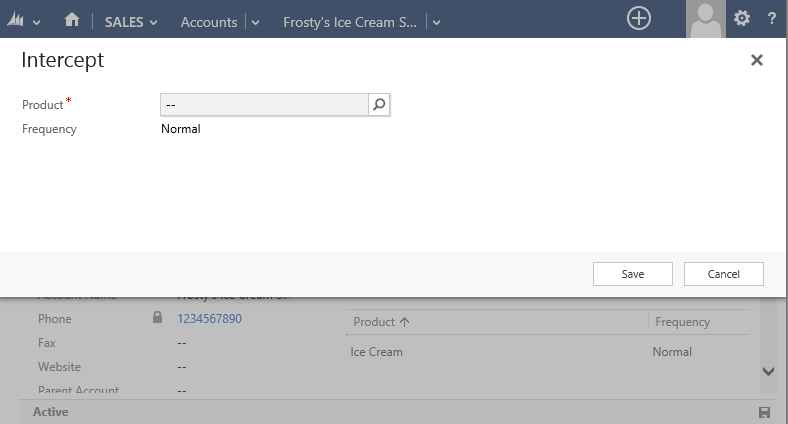Expand the chevron after Frosty's Ice Cream
Viewport: 788px width, 424px height.
tap(436, 22)
